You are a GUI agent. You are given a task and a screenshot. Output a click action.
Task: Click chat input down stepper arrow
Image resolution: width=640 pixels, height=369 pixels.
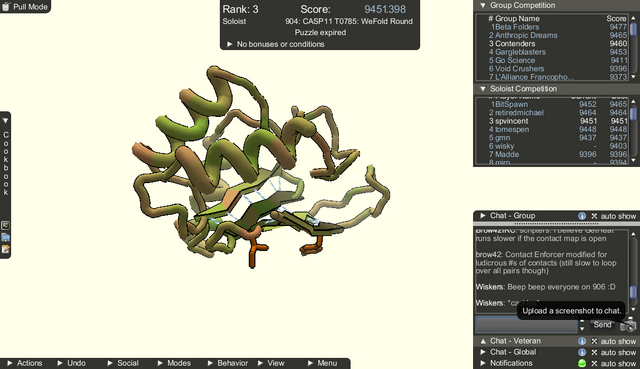point(582,329)
